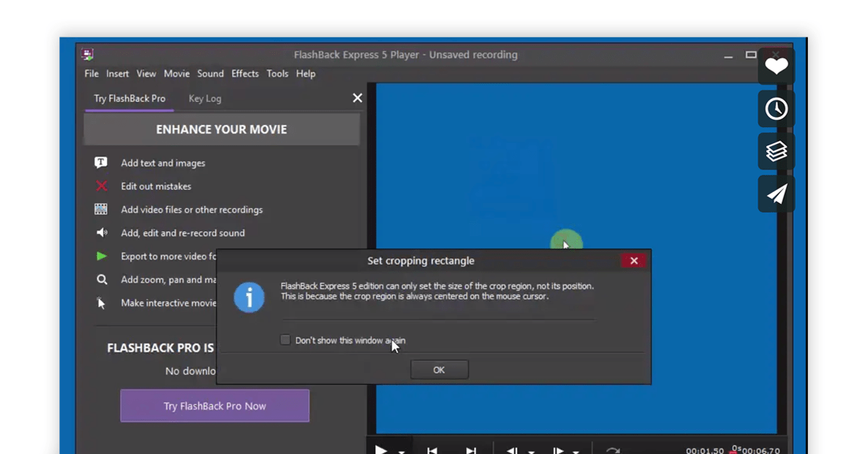Open the View menu
The image size is (868, 454).
(146, 74)
